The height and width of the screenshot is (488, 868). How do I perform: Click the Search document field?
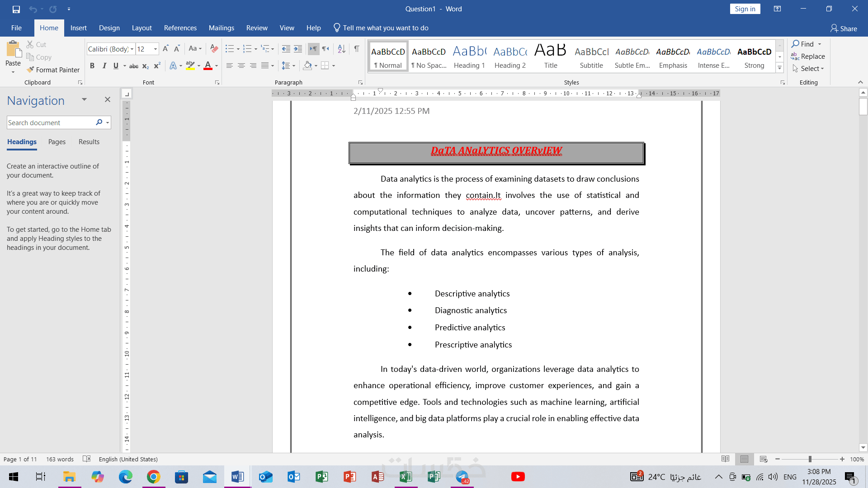click(x=50, y=123)
